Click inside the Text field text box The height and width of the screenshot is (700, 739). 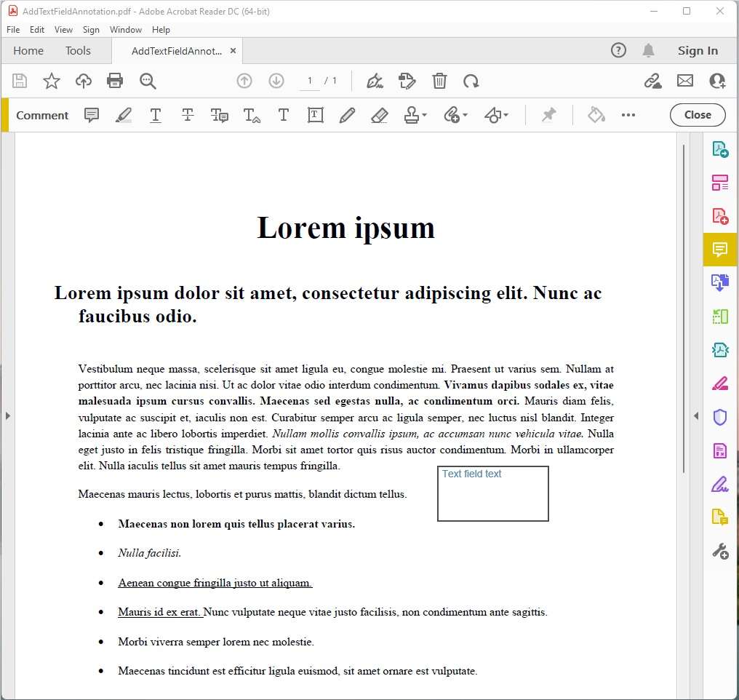click(492, 495)
